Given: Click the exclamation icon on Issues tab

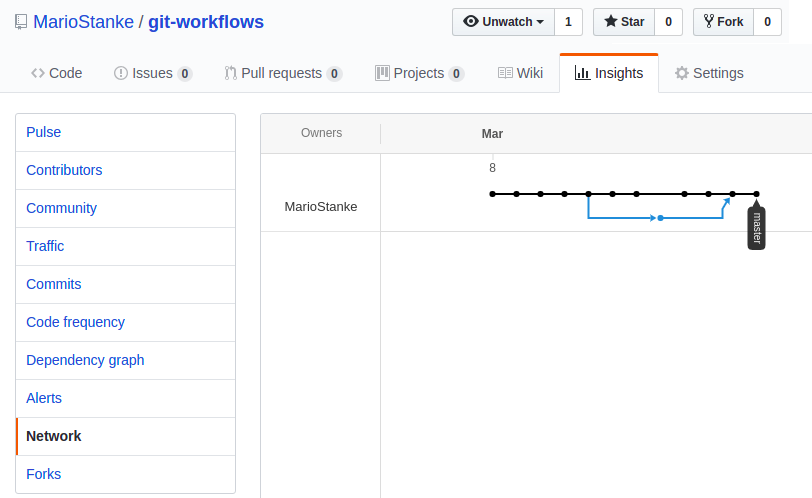Looking at the screenshot, I should tap(121, 73).
